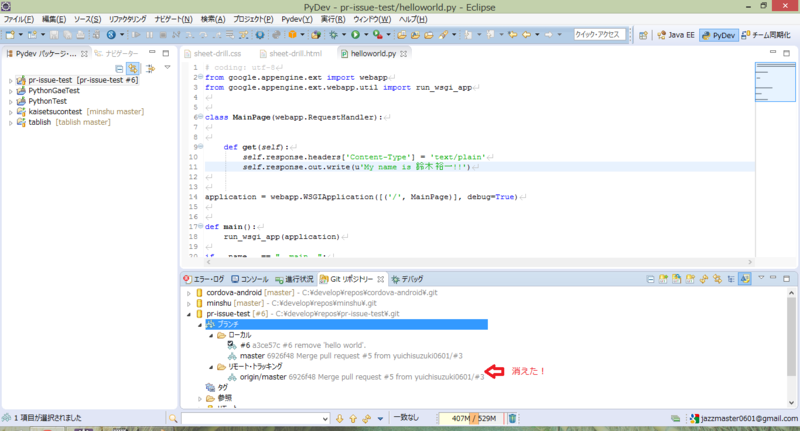
Task: Open status bar search combo dropdown
Action: click(x=325, y=419)
